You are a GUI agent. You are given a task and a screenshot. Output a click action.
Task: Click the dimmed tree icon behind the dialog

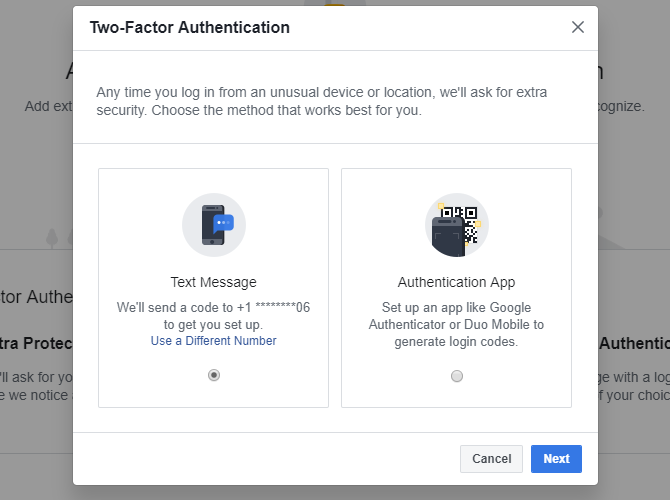52,237
